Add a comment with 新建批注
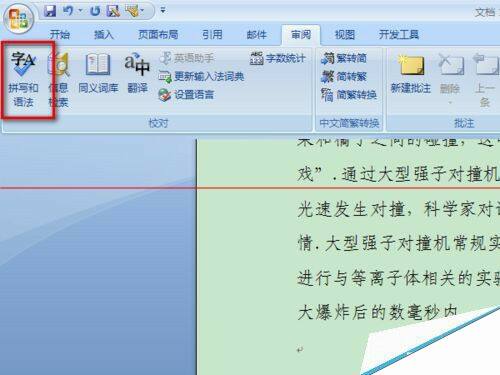500x375 pixels. point(411,74)
